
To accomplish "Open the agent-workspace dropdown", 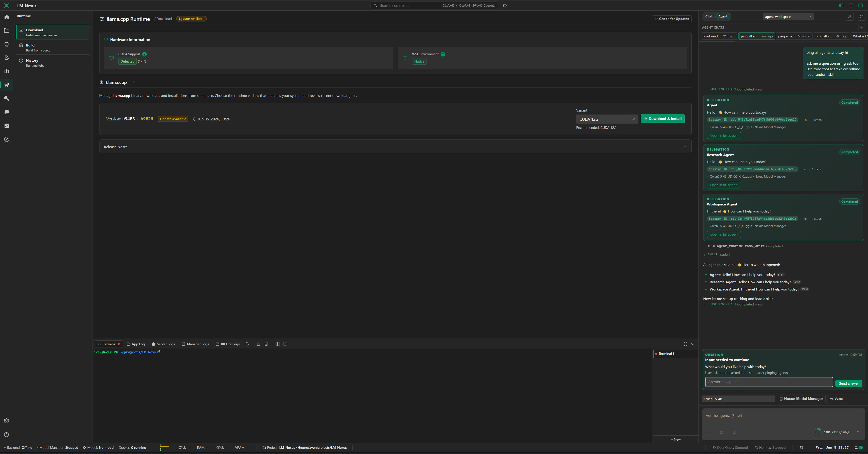I will (x=788, y=17).
